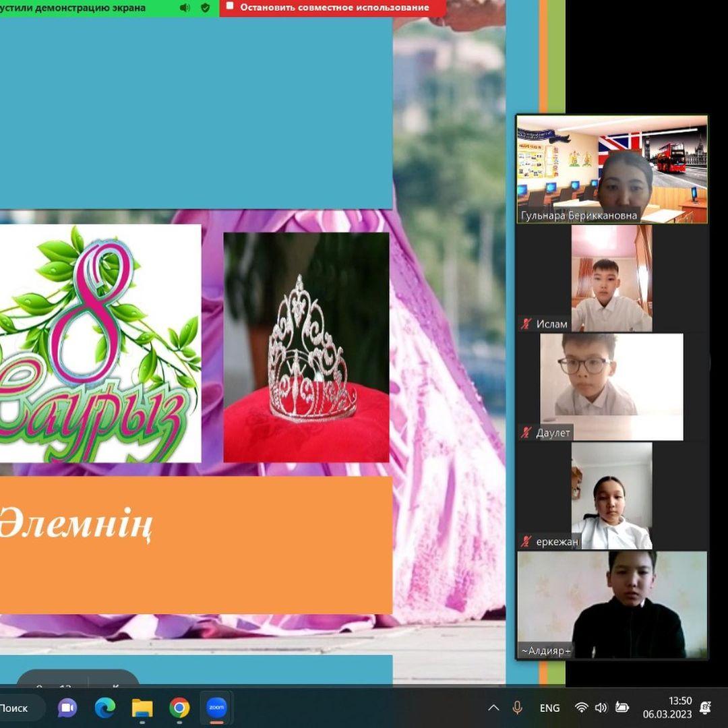Select Ислам's video tile
This screenshot has width=728, height=728.
click(612, 278)
